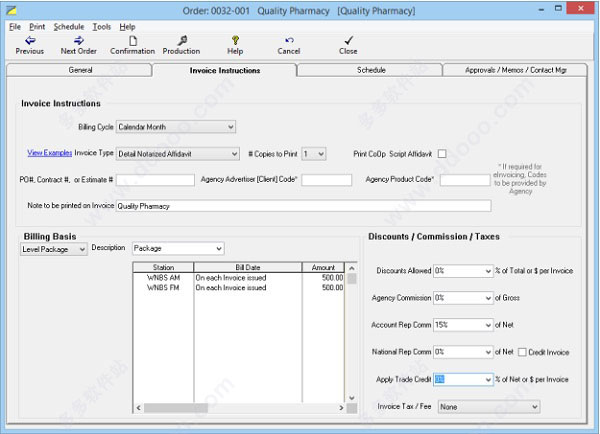Click the application icon in title bar
Viewport: 600px width, 434px height.
11,10
